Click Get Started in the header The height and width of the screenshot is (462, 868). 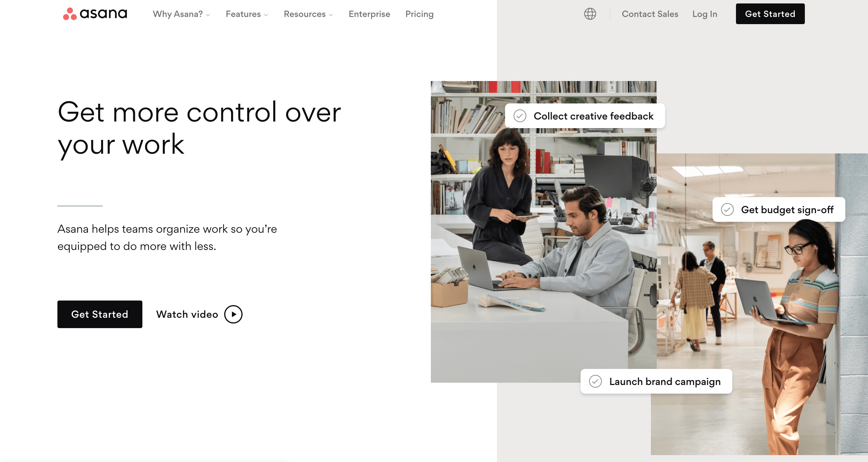click(x=770, y=14)
